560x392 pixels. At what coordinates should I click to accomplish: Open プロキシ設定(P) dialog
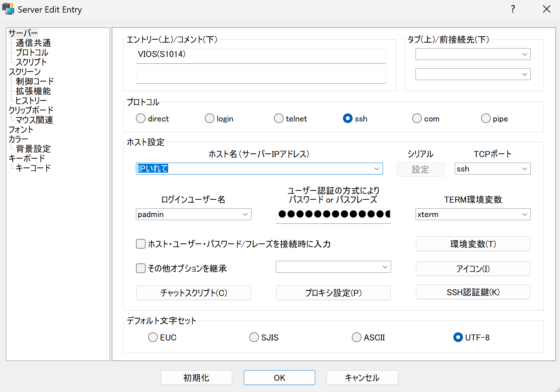[333, 293]
